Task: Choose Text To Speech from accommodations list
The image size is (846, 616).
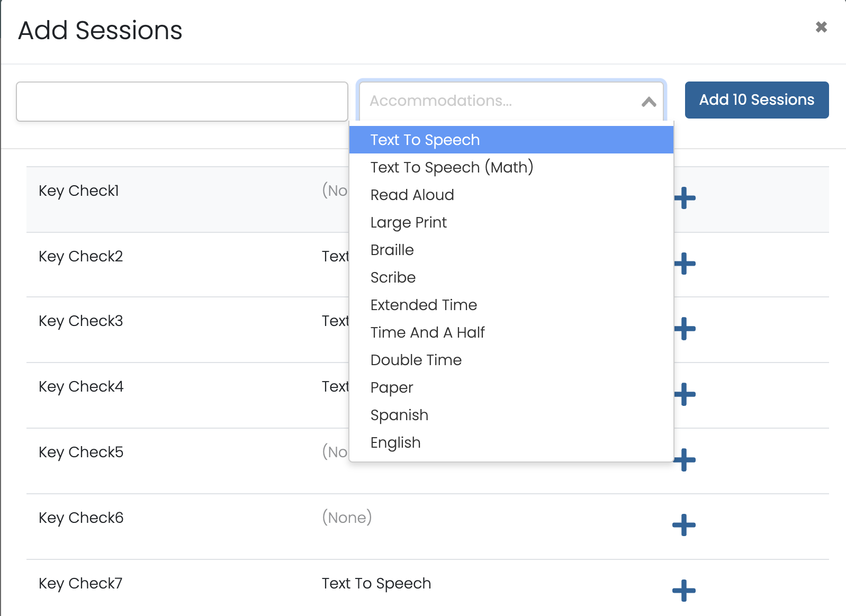Action: (425, 140)
